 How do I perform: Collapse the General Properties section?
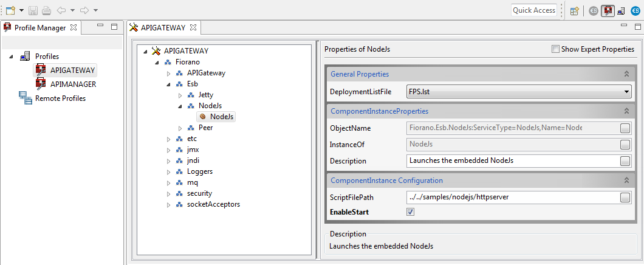click(626, 74)
